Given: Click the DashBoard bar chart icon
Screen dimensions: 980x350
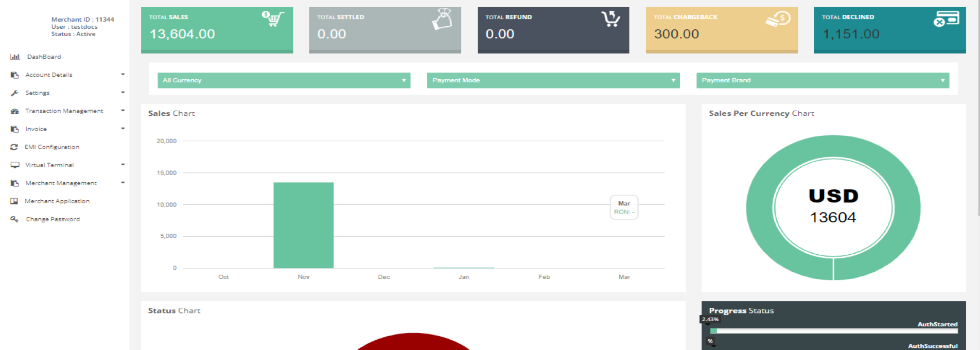Looking at the screenshot, I should (x=15, y=57).
